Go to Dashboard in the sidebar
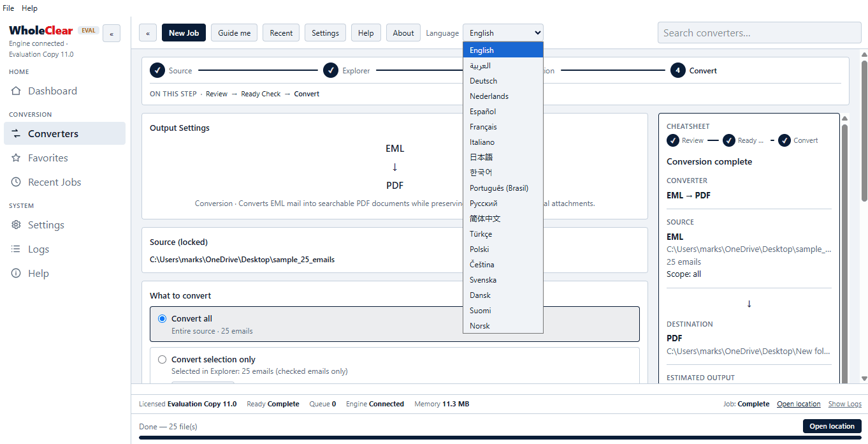This screenshot has height=444, width=868. pyautogui.click(x=64, y=91)
